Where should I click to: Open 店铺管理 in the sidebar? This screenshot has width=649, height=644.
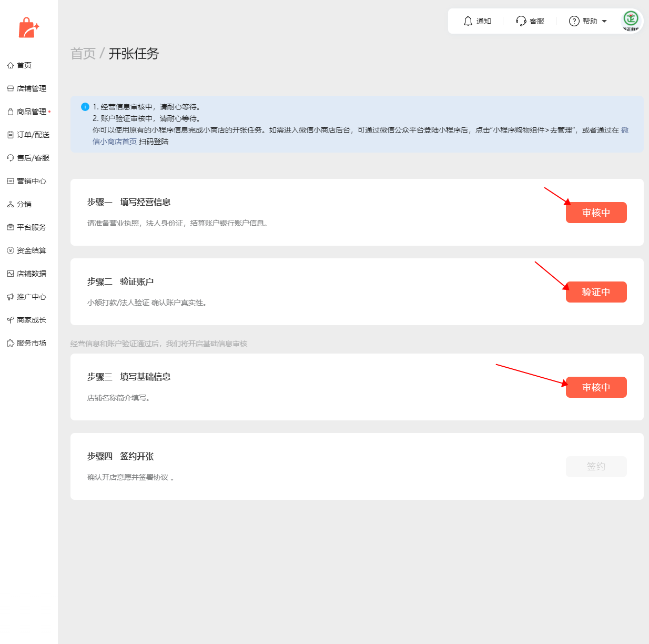click(x=32, y=88)
